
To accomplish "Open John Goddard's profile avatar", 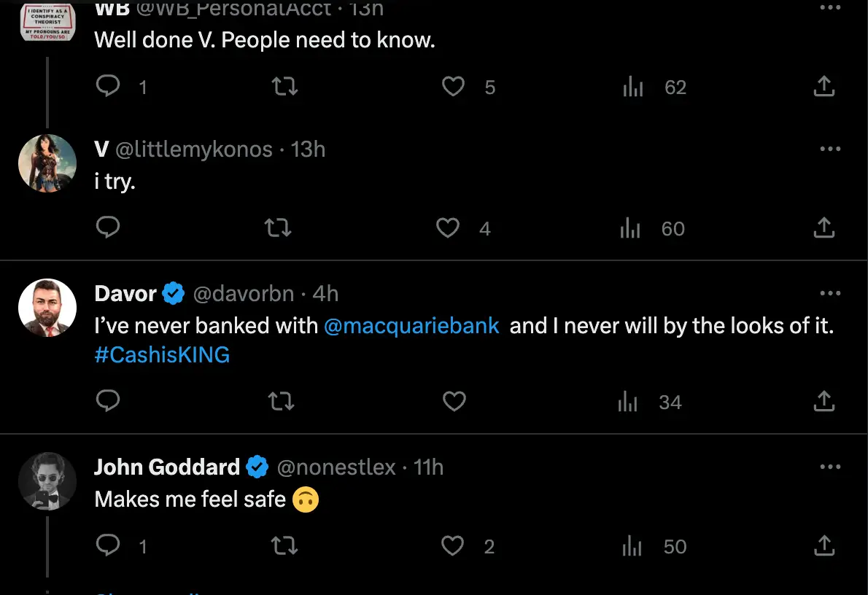I will click(47, 481).
